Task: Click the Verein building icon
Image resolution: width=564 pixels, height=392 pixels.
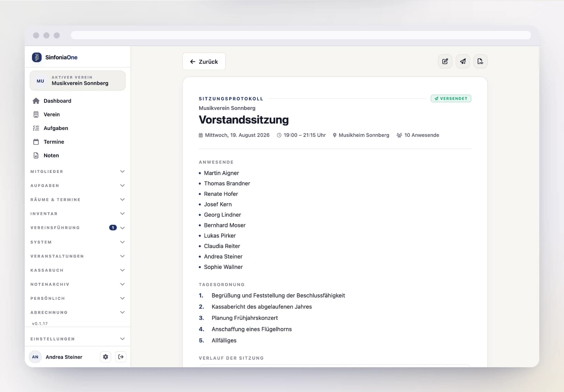Action: pos(36,115)
